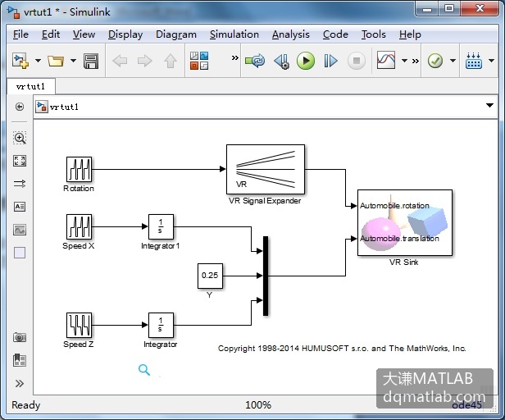Image resolution: width=505 pixels, height=420 pixels.
Task: Save the model with the floppy icon
Action: pyautogui.click(x=91, y=61)
